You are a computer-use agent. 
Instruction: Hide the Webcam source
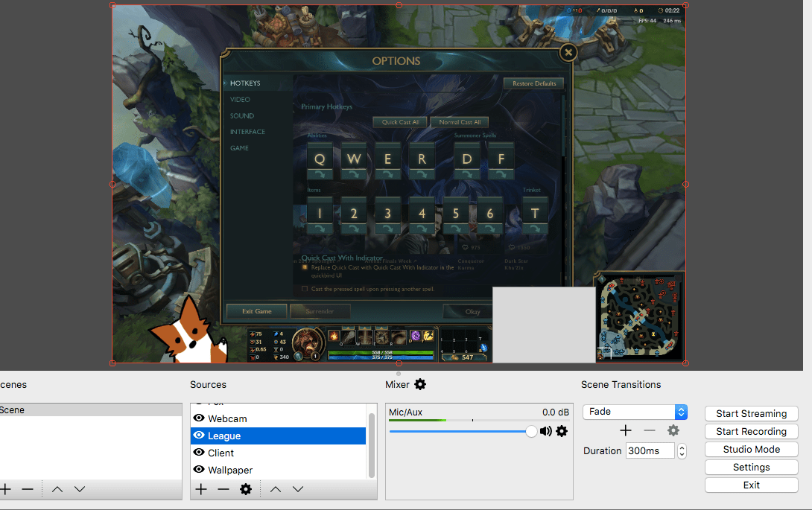point(199,418)
